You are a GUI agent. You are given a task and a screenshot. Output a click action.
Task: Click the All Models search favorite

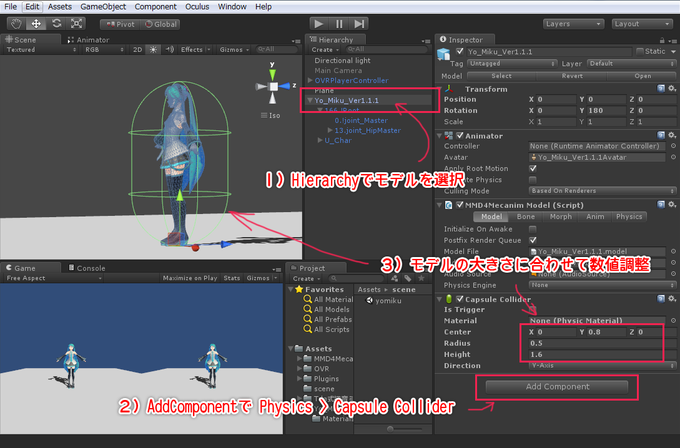[x=327, y=309]
